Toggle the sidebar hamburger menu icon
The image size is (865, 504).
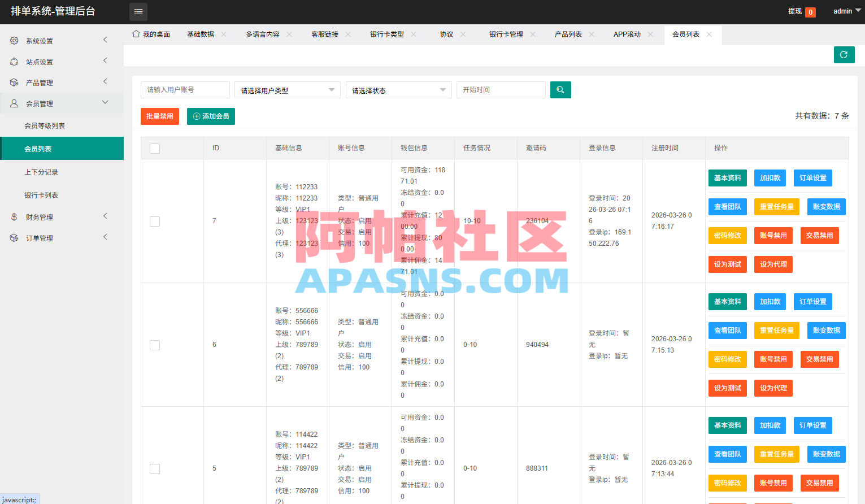point(138,12)
